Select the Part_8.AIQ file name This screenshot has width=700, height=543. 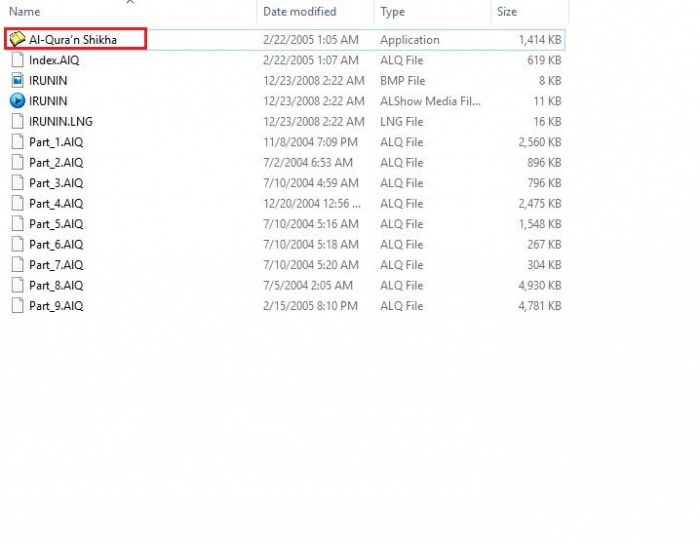[56, 286]
